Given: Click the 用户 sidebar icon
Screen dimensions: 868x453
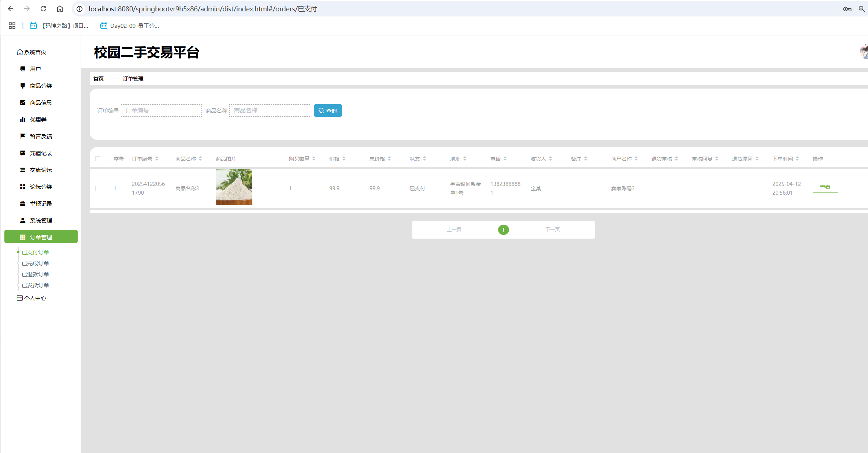Looking at the screenshot, I should coord(23,69).
